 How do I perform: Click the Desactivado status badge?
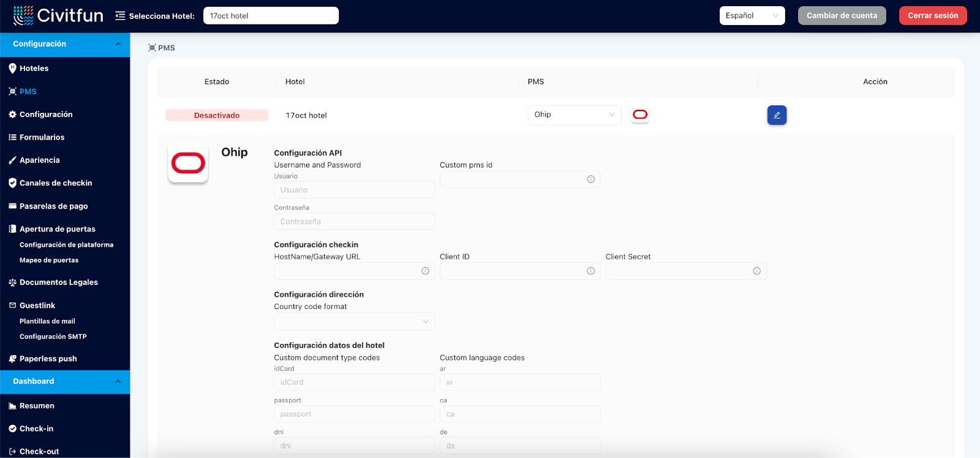[217, 115]
